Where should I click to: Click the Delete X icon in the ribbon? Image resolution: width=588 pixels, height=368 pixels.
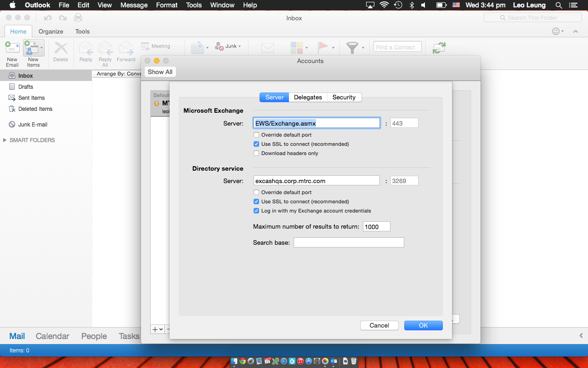[x=61, y=48]
